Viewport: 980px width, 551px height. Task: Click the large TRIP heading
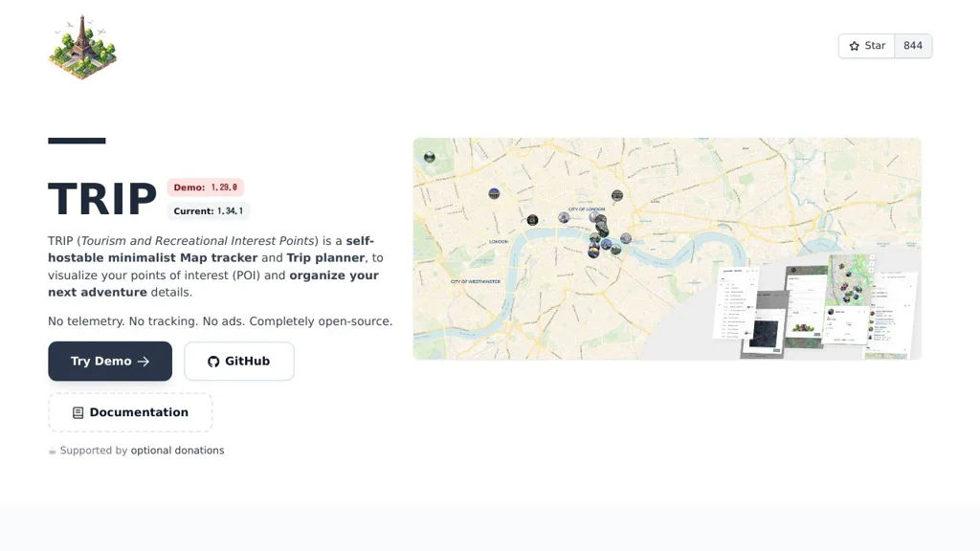point(102,200)
